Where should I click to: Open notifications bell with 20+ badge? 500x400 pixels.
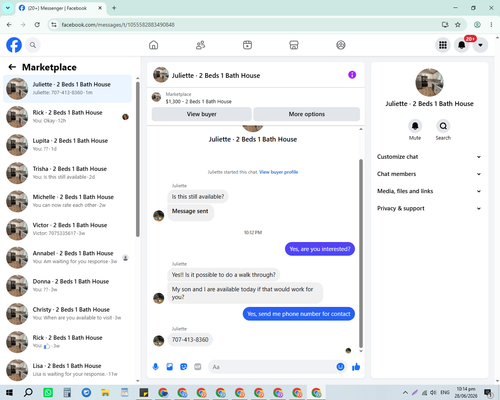click(462, 45)
